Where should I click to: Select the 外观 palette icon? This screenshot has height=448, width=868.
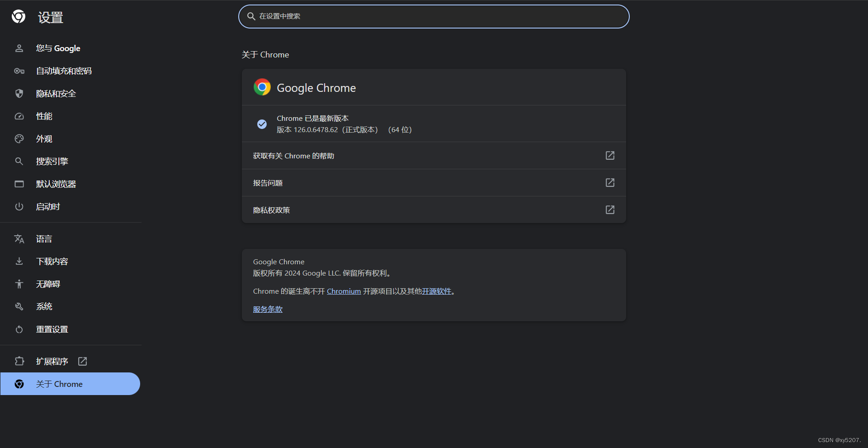(x=19, y=138)
